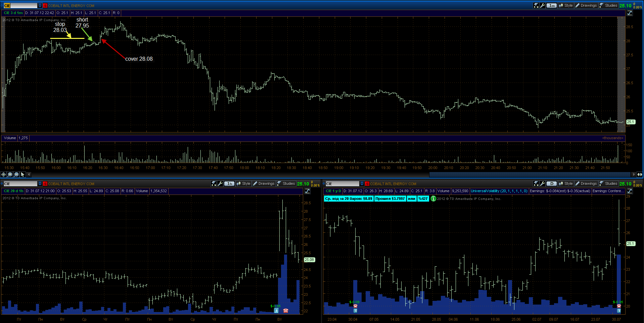
Task: Click the expand timeline arrows icon at scrollbar end
Action: 640,174
